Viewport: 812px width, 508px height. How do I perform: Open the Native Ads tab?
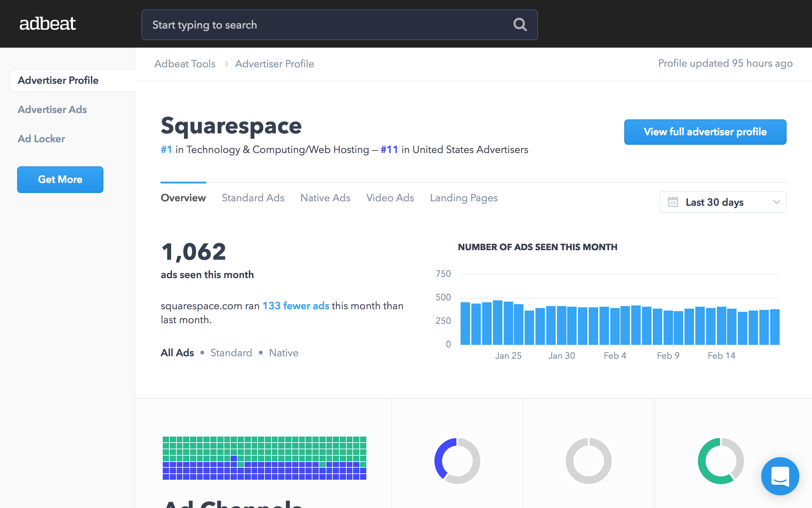tap(325, 198)
